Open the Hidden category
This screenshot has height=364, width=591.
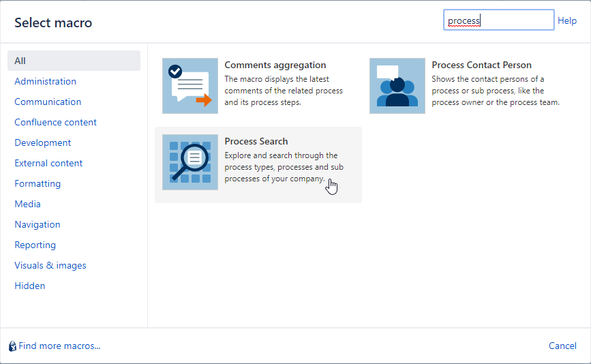[x=30, y=286]
